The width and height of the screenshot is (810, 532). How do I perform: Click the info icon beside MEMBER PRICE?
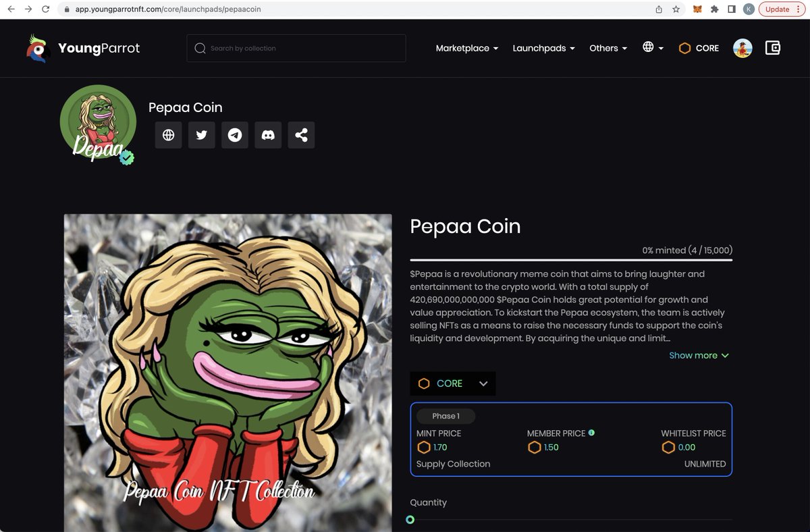593,433
